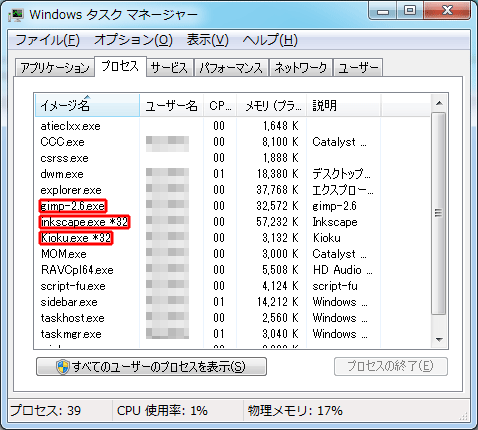
Task: Sort by メモリ column header
Action: pos(272,106)
